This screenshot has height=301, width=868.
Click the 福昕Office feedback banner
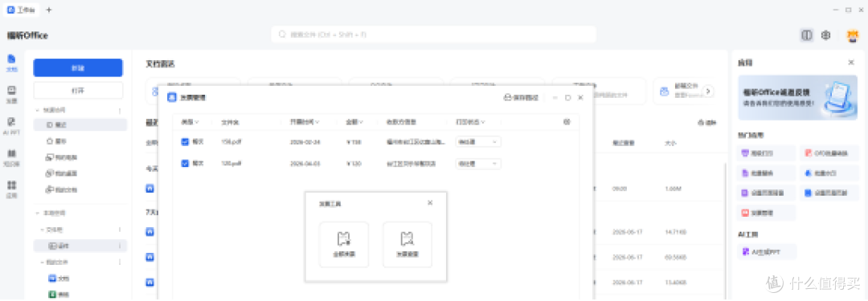click(797, 98)
